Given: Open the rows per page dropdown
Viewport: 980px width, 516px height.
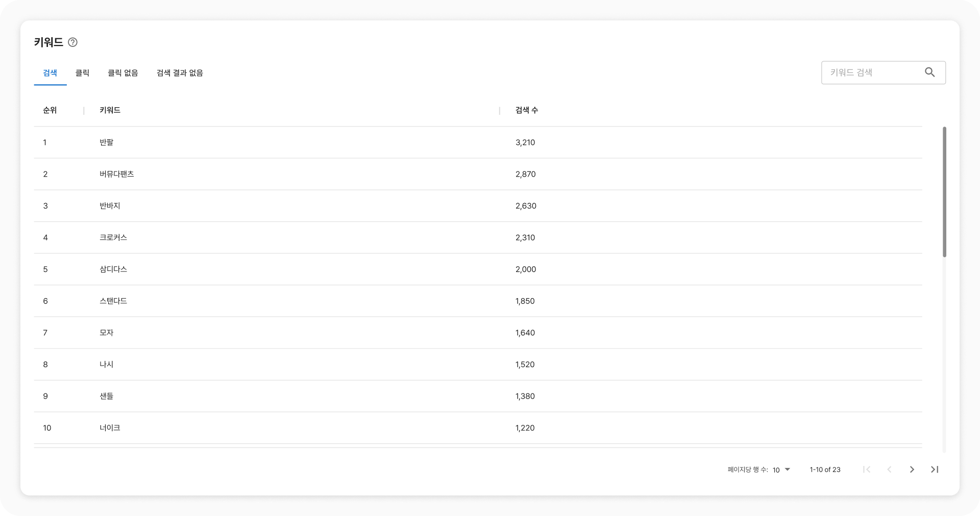Looking at the screenshot, I should 781,470.
